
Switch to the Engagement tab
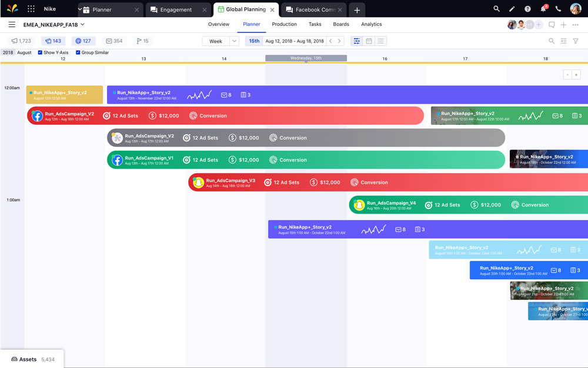tap(178, 10)
